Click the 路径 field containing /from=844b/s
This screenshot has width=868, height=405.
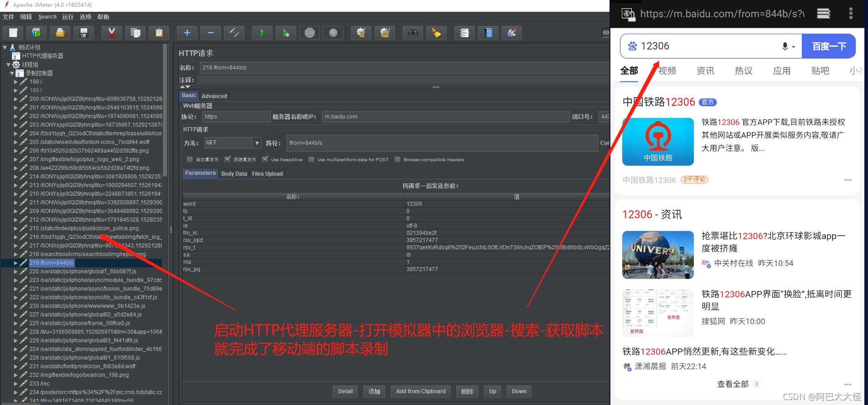[442, 143]
